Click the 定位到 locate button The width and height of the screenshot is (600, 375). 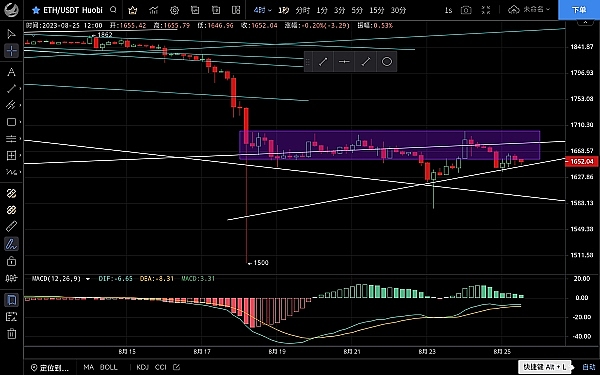[50, 367]
